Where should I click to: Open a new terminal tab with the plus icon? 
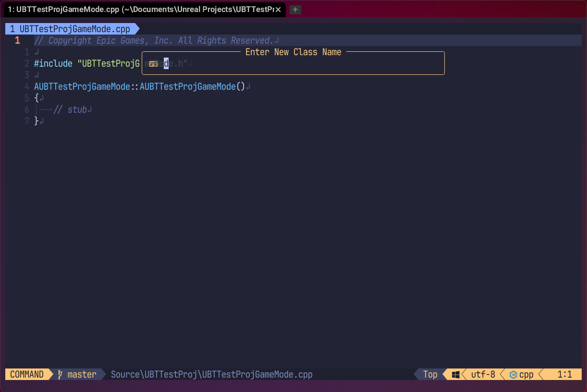point(295,9)
